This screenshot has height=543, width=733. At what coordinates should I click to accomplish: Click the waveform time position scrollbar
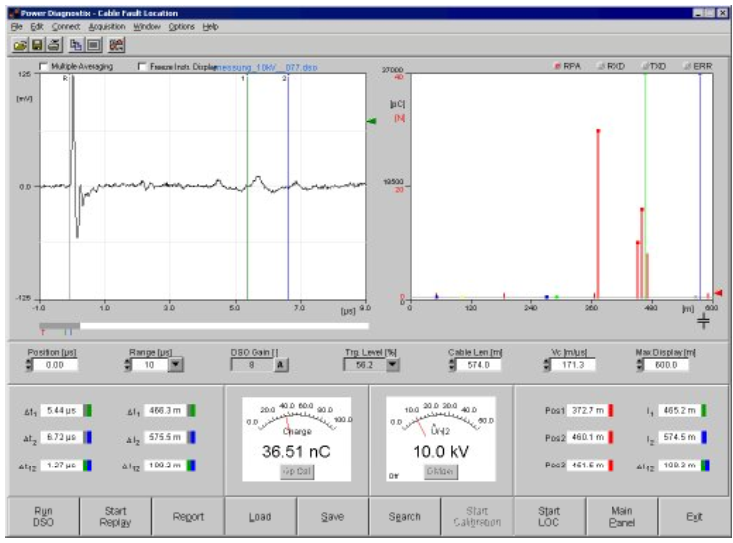[204, 326]
